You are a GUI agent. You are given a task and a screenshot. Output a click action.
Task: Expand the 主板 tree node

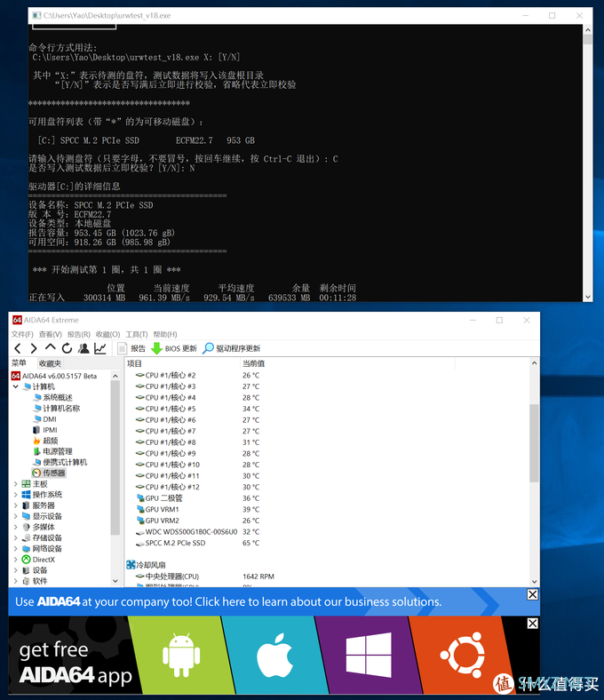pyautogui.click(x=16, y=484)
